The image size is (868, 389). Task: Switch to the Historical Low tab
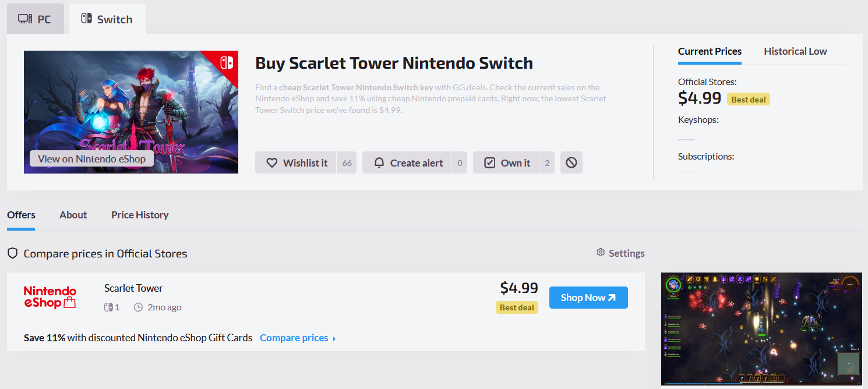click(795, 51)
